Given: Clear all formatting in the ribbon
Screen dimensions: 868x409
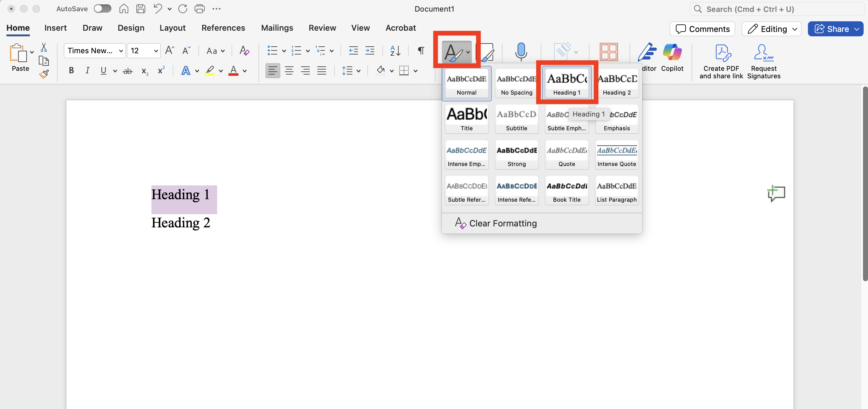Looking at the screenshot, I should click(x=244, y=51).
